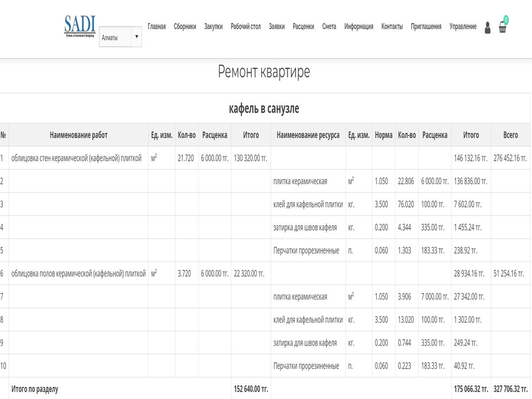Image resolution: width=532 pixels, height=399 pixels.
Task: Open the Управление menu
Action: tap(463, 27)
